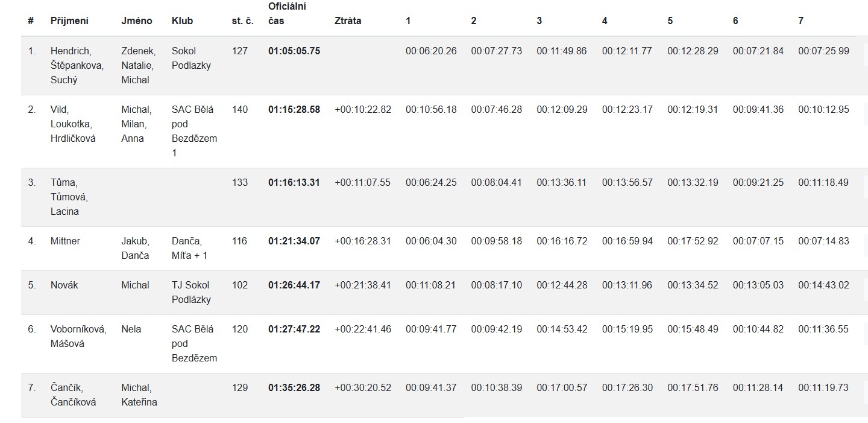Select the Vild, Loukotka, Hrdličková surname cell

pos(73,124)
